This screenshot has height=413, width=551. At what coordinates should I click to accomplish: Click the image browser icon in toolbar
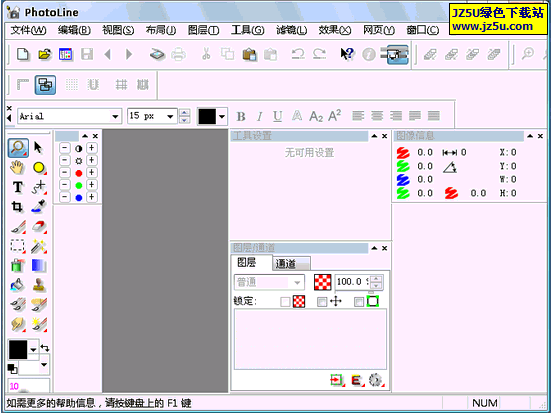tap(66, 54)
